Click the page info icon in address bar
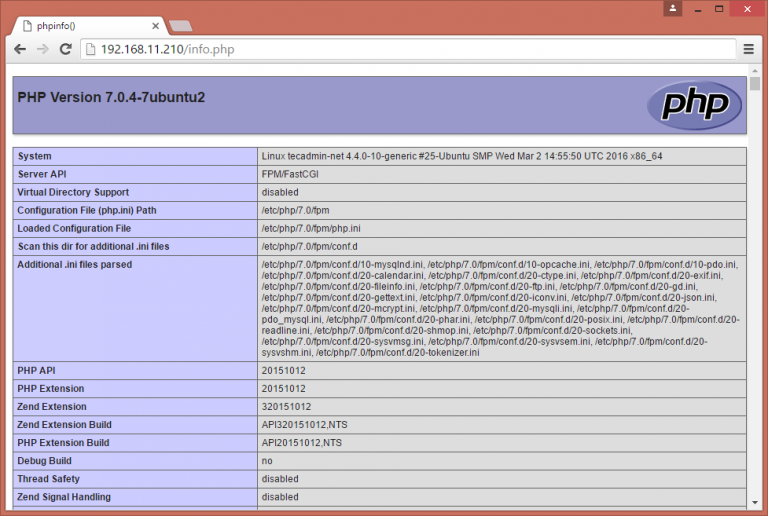 pyautogui.click(x=88, y=48)
